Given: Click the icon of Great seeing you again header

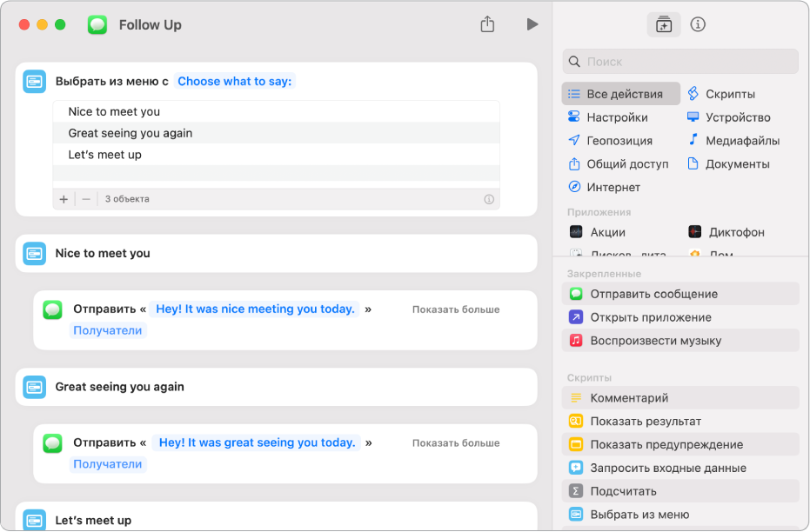Looking at the screenshot, I should (35, 387).
